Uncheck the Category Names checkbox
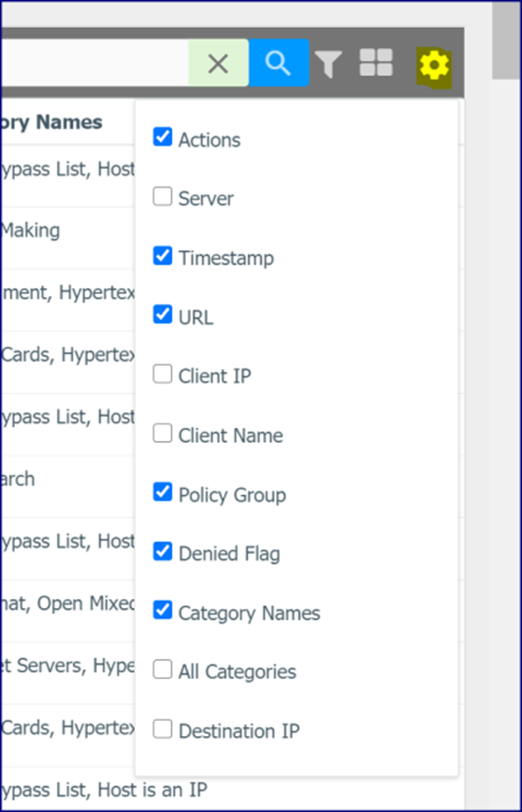This screenshot has height=812, width=522. 163,610
